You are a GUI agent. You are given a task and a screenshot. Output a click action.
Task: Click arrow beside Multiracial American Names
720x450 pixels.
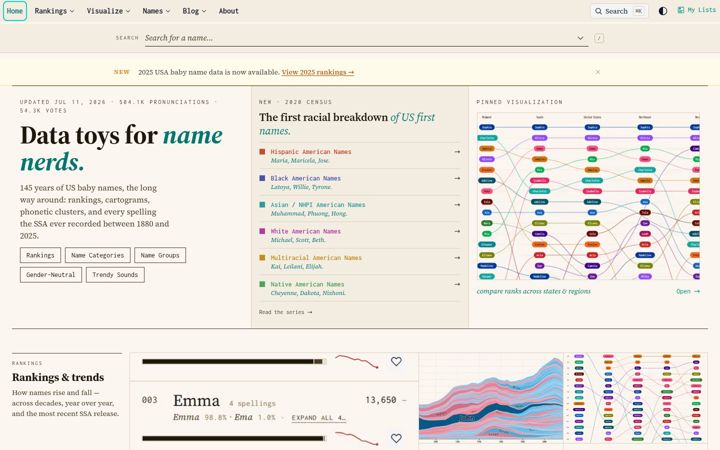coord(457,258)
